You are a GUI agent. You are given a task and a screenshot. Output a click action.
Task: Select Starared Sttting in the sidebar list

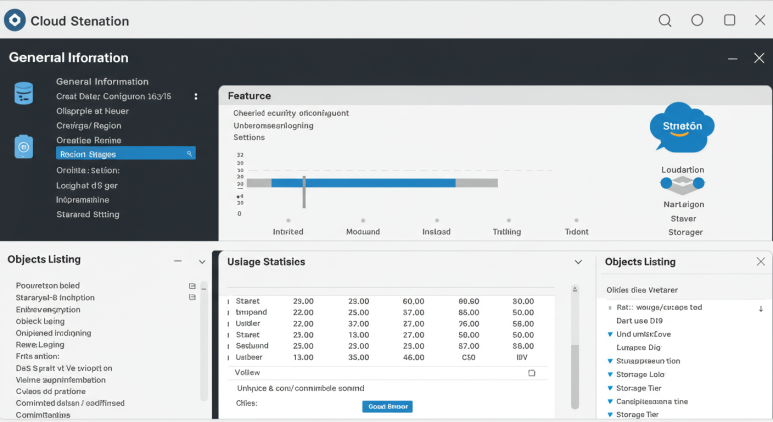pos(88,214)
